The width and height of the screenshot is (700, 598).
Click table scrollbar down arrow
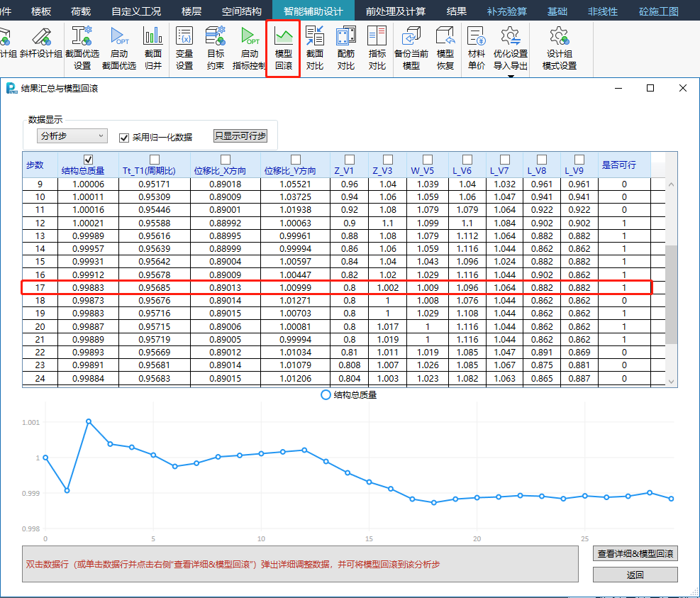[x=672, y=382]
